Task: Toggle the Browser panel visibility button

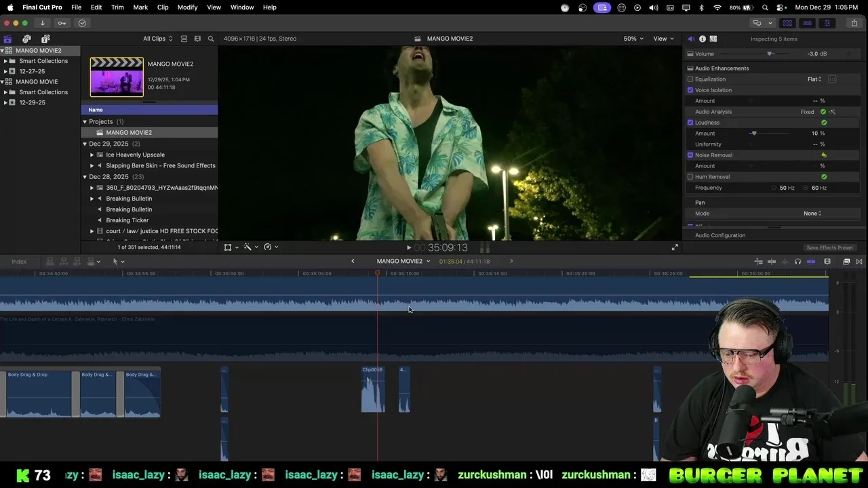Action: pyautogui.click(x=787, y=23)
